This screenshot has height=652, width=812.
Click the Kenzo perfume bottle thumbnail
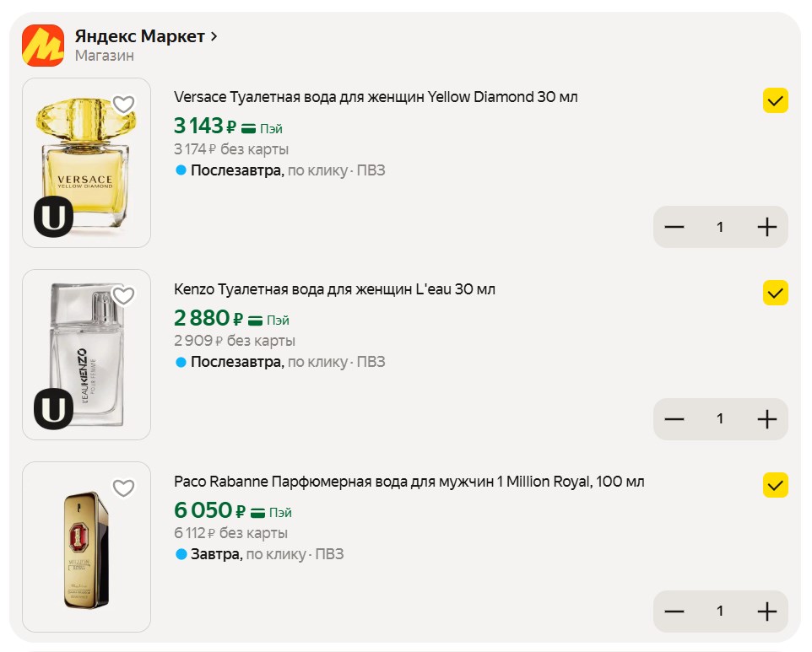tap(86, 354)
